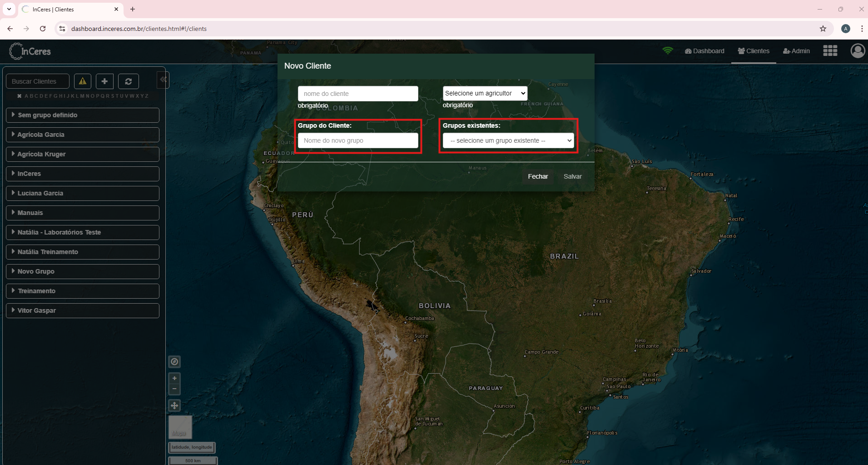Close the InCeres Clientes tab
This screenshot has height=465, width=868.
coord(116,9)
